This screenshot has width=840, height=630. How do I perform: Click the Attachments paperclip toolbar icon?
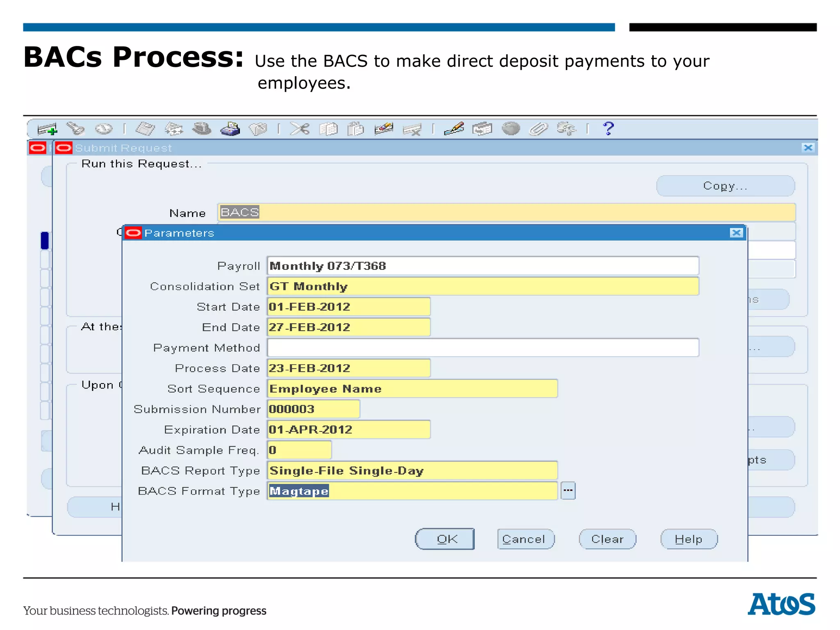click(x=539, y=129)
